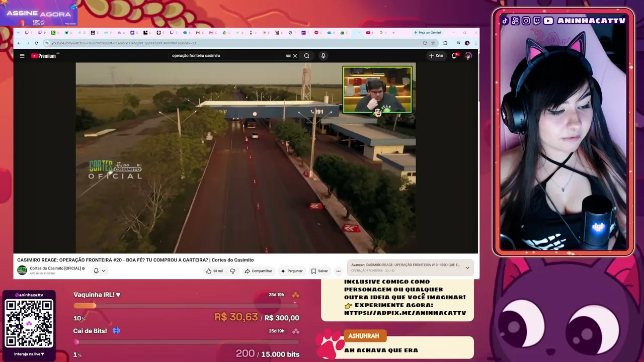Click the '4,03 mi de inscritos' subscriber count

(43, 274)
